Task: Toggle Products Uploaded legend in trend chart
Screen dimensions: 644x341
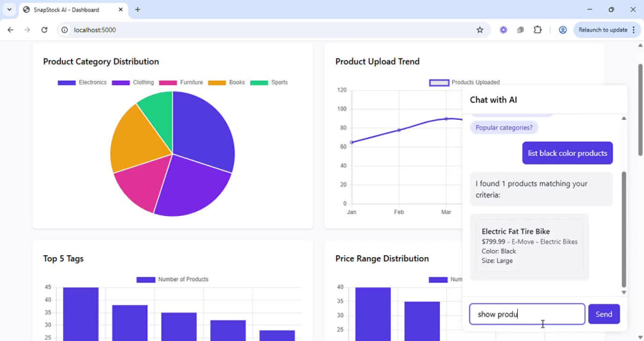Action: (464, 83)
